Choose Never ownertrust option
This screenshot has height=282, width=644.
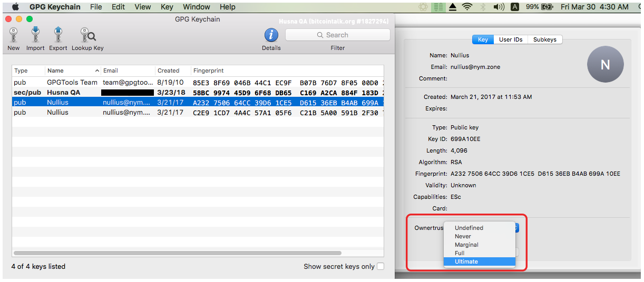click(480, 236)
